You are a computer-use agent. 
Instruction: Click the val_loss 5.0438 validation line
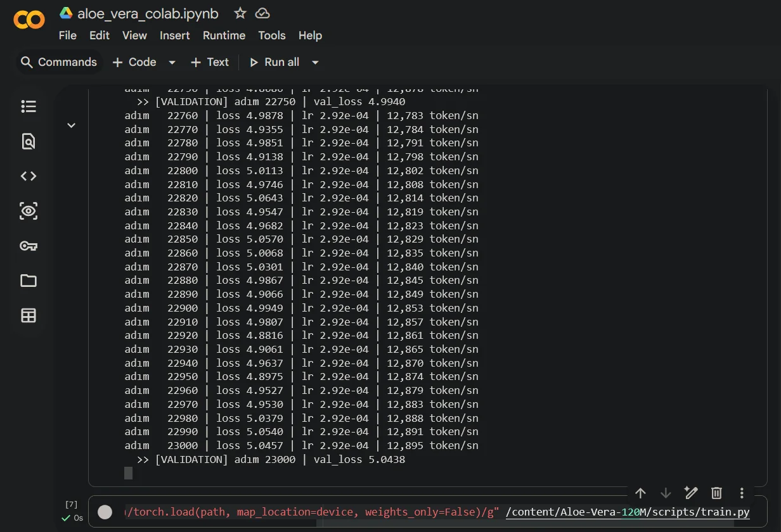pyautogui.click(x=271, y=460)
